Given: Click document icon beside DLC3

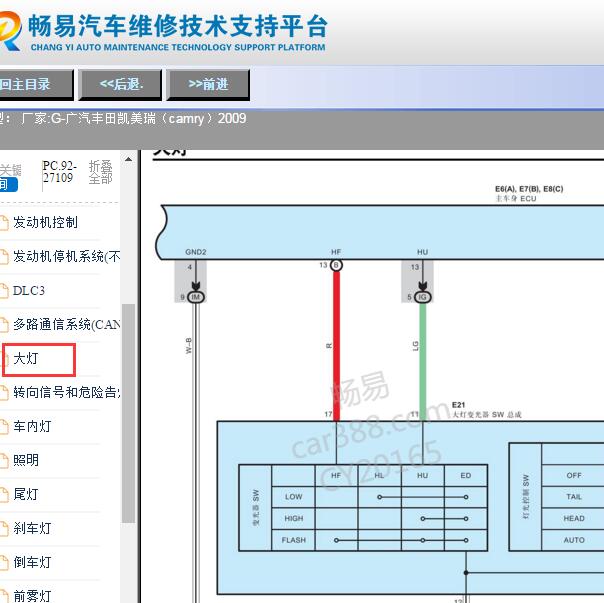Looking at the screenshot, I should coord(4,291).
